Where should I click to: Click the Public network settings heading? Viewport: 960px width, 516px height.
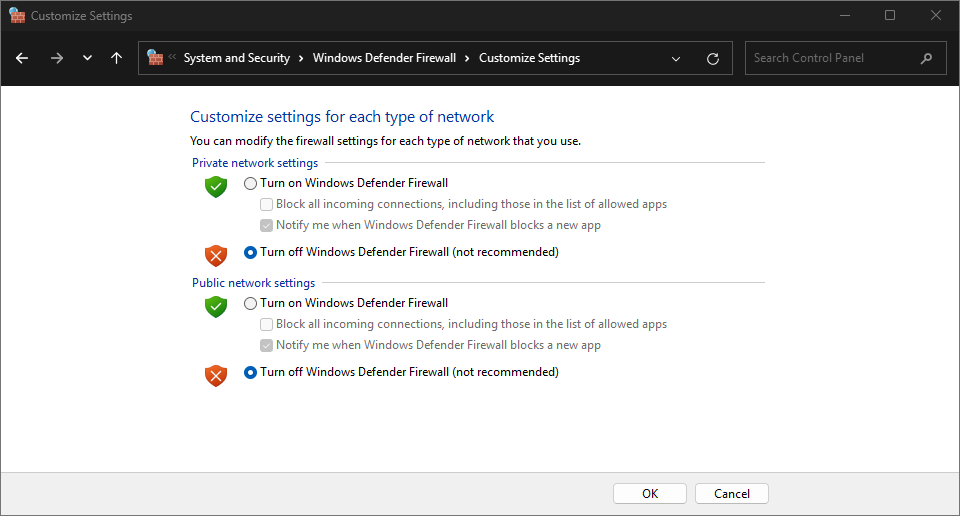[x=253, y=283]
